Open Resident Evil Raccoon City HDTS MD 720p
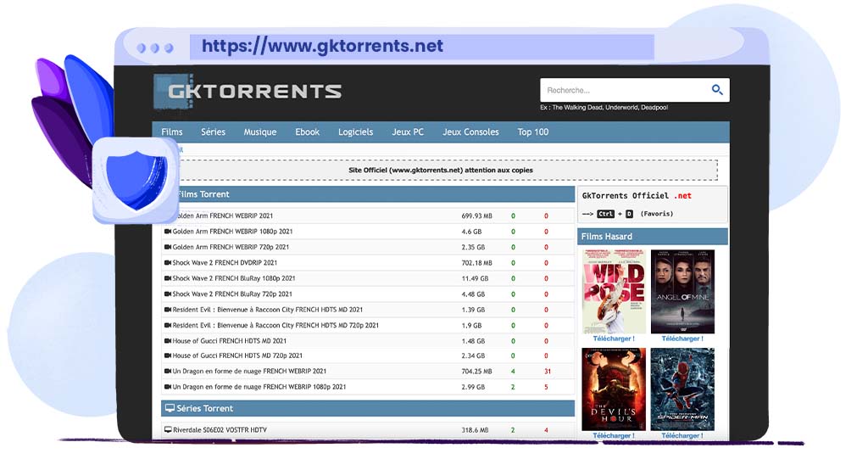This screenshot has width=868, height=459. pyautogui.click(x=275, y=325)
